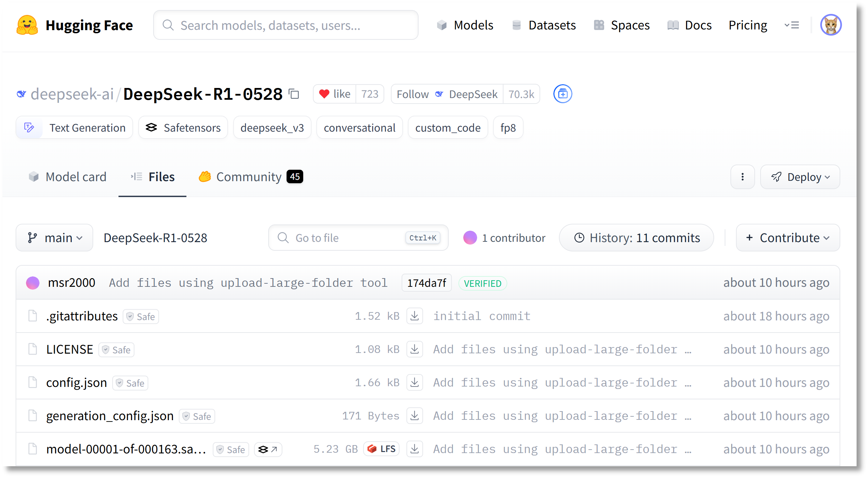Open the Hugging Face home logo
Viewport: 868px width, 478px height.
click(74, 25)
